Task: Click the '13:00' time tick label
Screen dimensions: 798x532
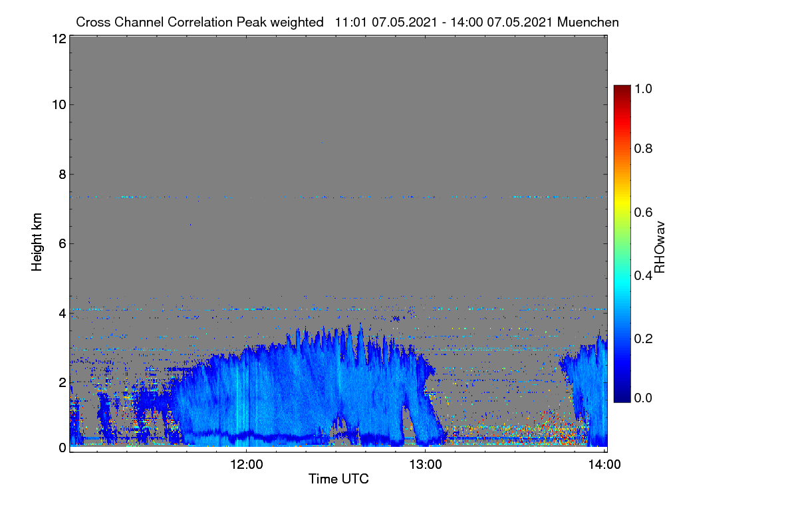Action: [426, 465]
